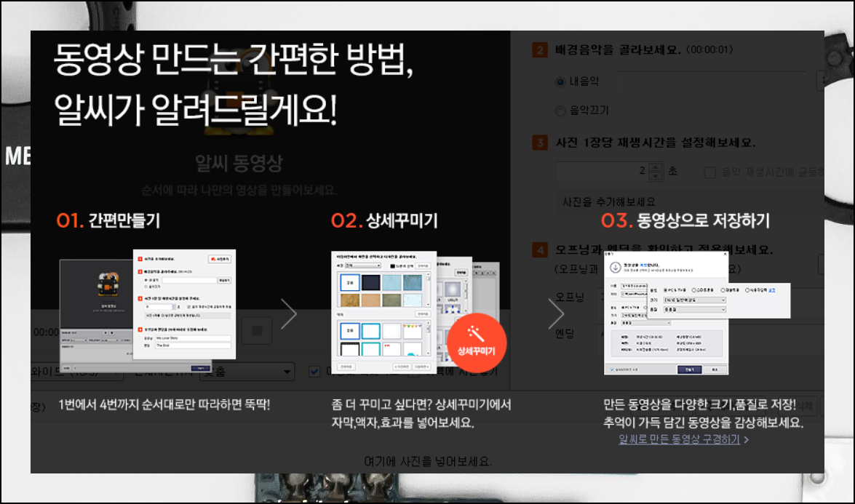Click the dimmed orange step 3 badge
The image size is (855, 504).
(540, 143)
